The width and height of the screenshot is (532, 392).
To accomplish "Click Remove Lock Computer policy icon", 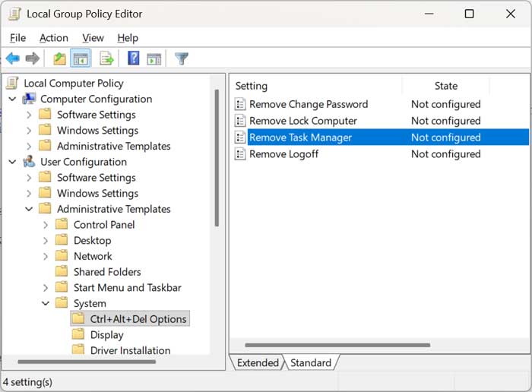I will (x=240, y=121).
